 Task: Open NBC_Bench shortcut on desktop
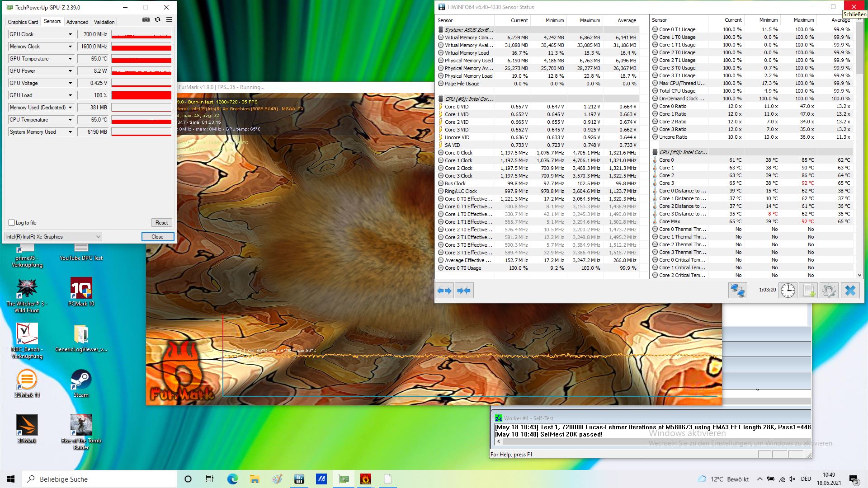click(x=27, y=341)
